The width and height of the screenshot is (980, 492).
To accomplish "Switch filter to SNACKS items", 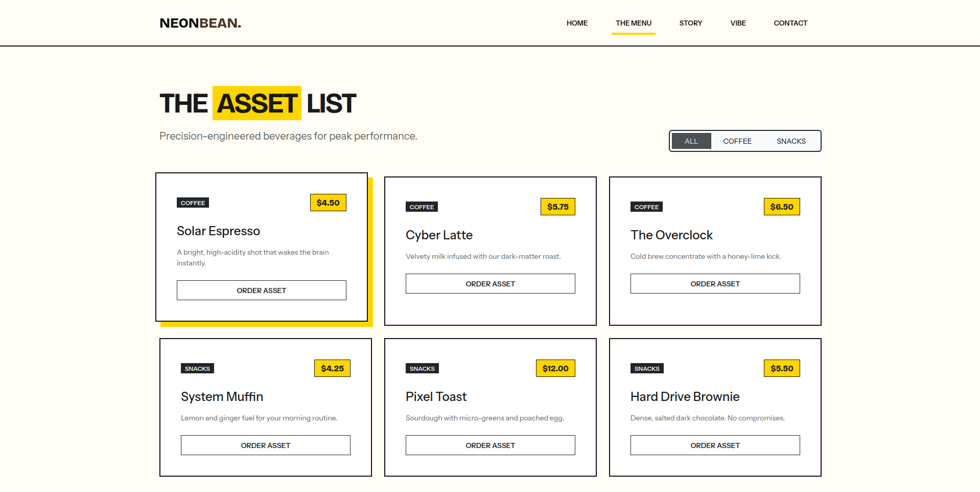I will [x=791, y=141].
